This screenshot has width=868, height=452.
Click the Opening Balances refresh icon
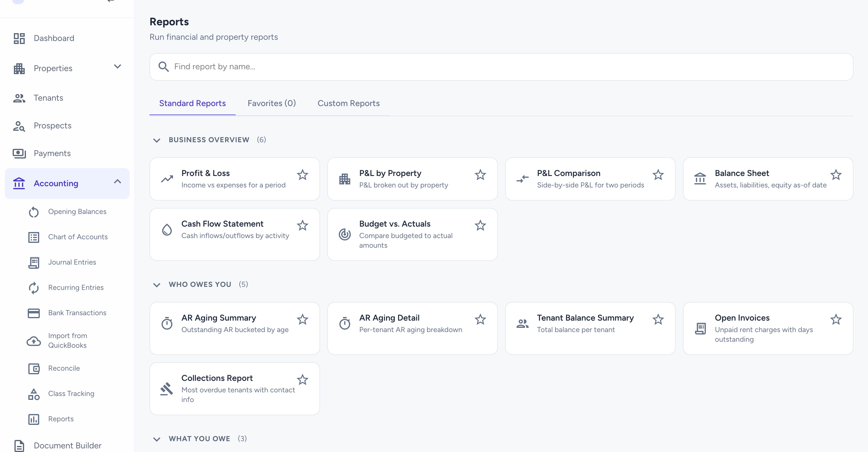coord(34,212)
